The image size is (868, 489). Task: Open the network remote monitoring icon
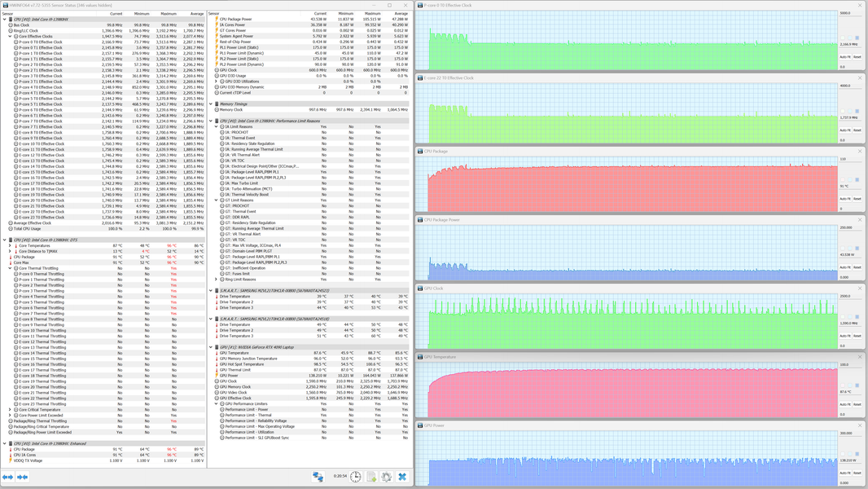point(318,477)
